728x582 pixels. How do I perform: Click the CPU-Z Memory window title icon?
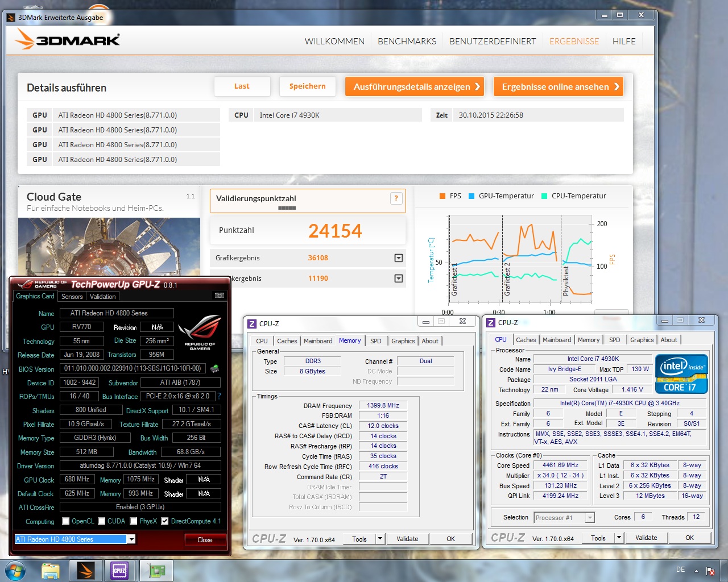pos(252,323)
